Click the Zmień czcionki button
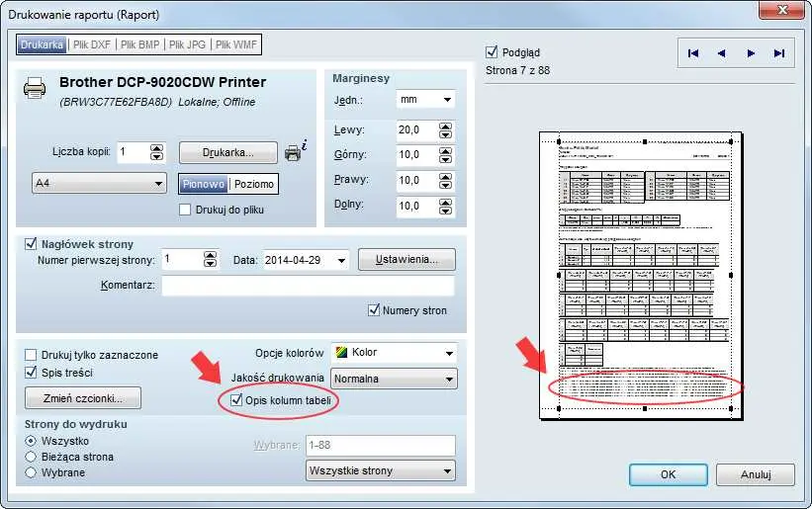 (83, 397)
